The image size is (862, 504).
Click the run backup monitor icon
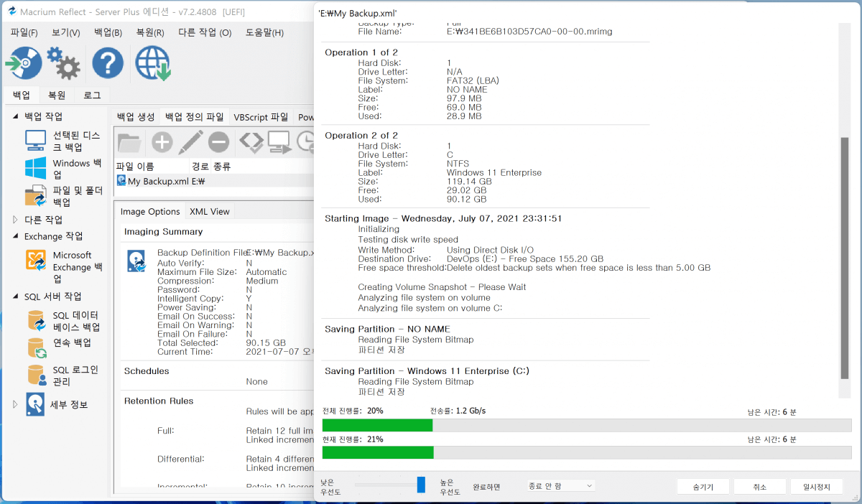click(x=279, y=142)
